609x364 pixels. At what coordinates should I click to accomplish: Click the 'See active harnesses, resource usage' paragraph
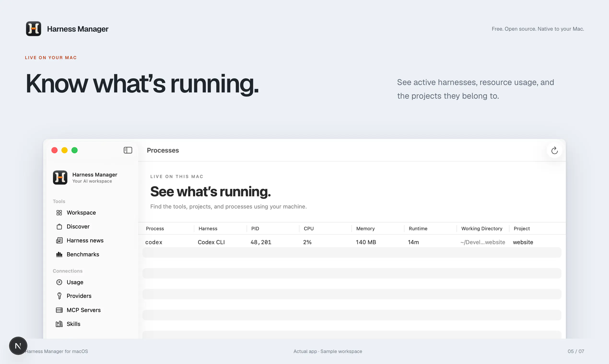tap(475, 89)
